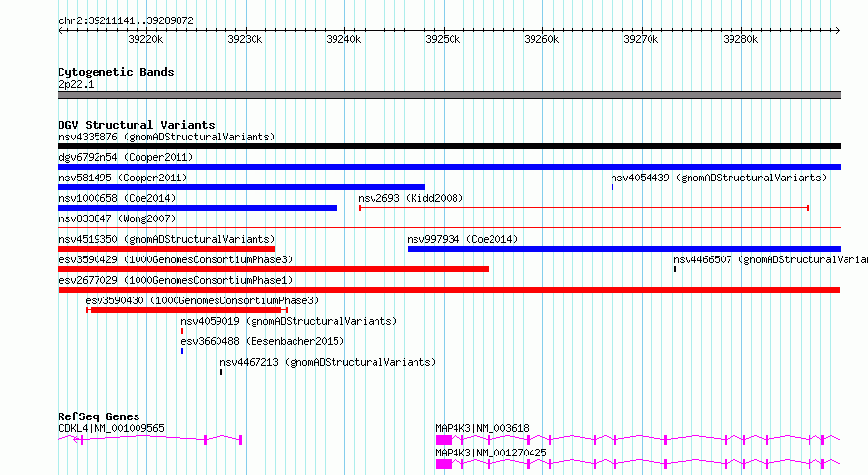Click the small red nsv4059019 marker
The image size is (868, 475).
182,331
